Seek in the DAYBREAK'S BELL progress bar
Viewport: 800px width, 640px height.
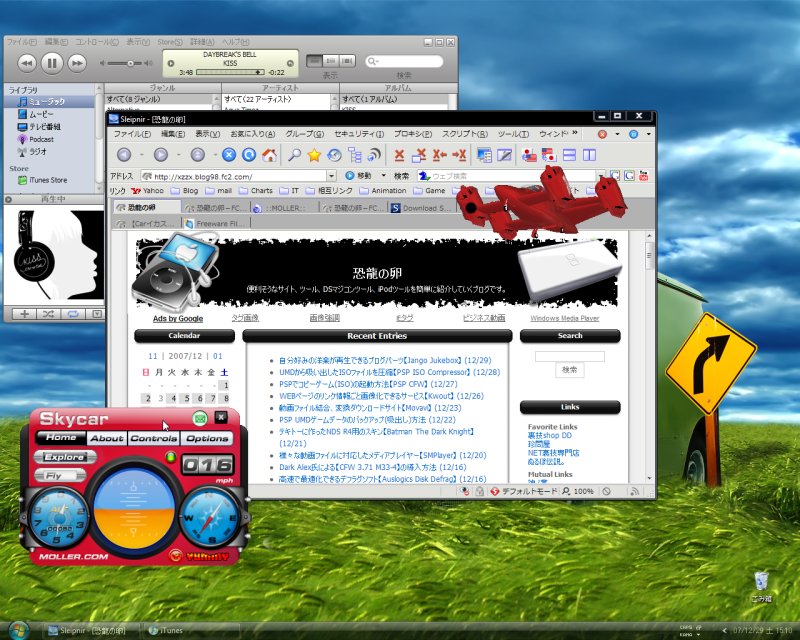point(230,72)
